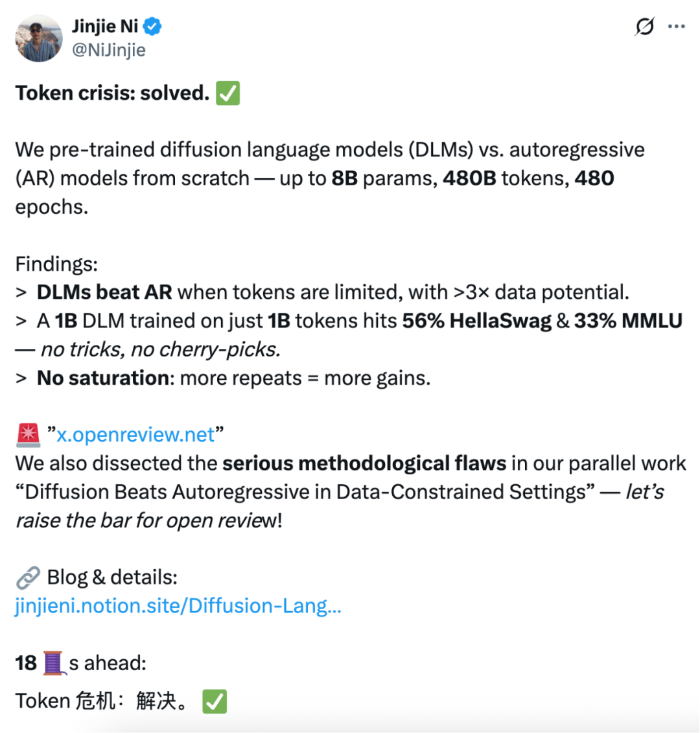700x733 pixels.
Task: Click Jinjie Ni's profile avatar
Action: (x=39, y=38)
